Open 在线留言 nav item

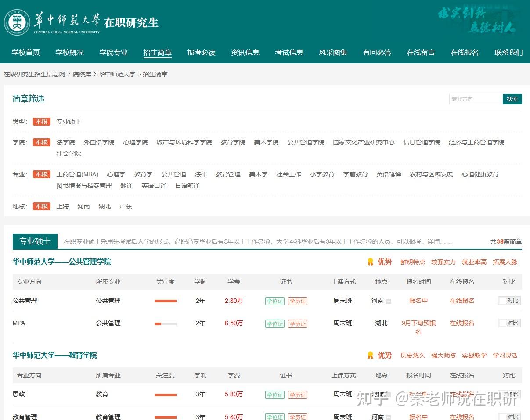pyautogui.click(x=421, y=52)
